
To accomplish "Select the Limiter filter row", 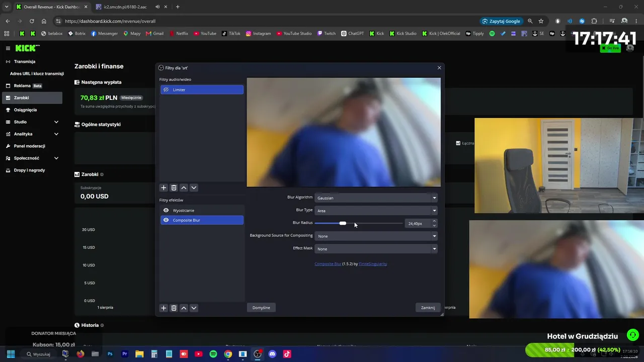I will tap(202, 89).
